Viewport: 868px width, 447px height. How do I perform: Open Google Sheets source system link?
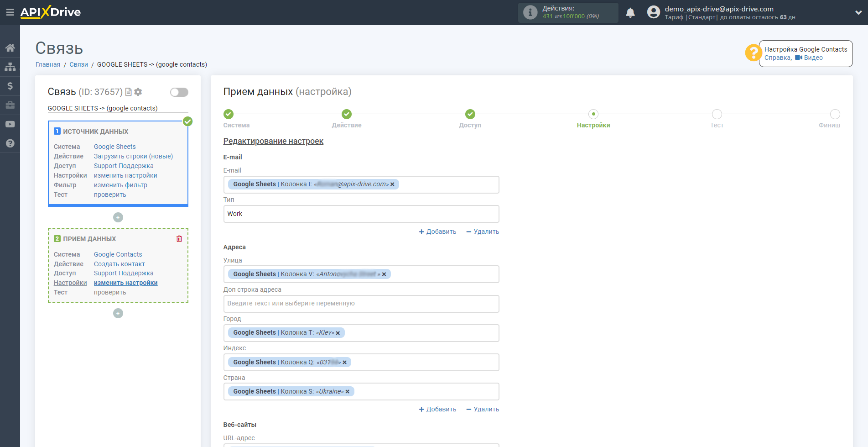115,147
